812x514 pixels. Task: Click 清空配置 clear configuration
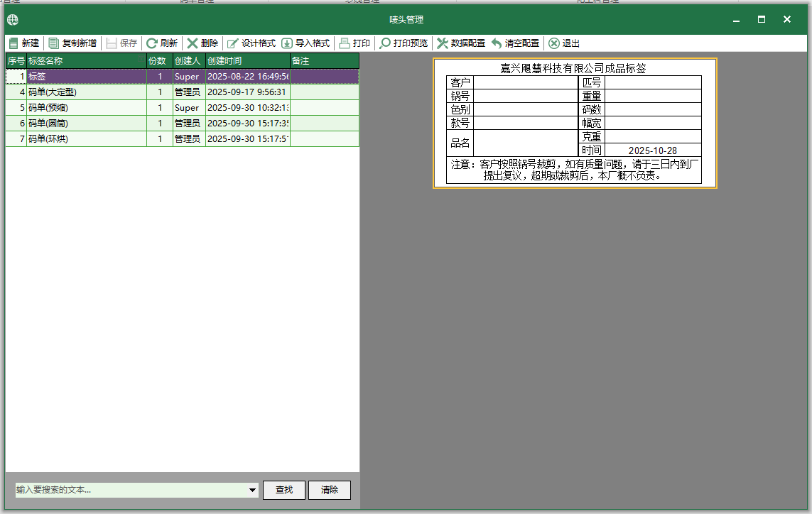(497, 43)
